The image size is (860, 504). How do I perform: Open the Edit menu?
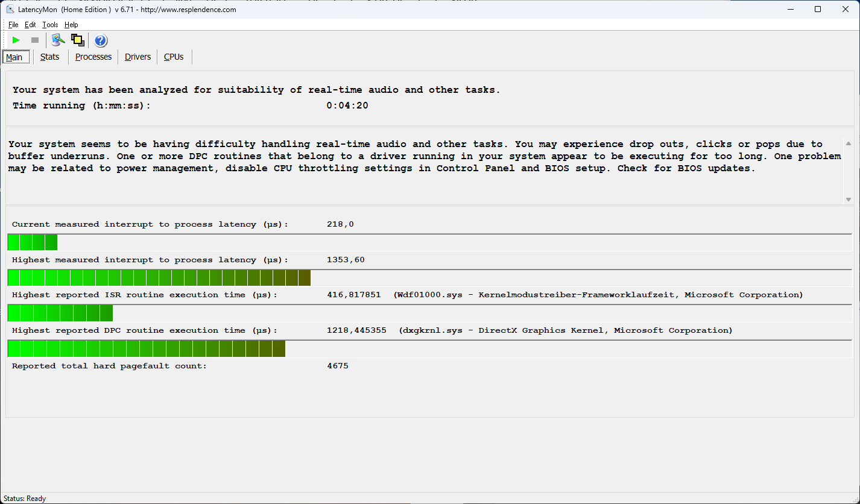[x=30, y=25]
